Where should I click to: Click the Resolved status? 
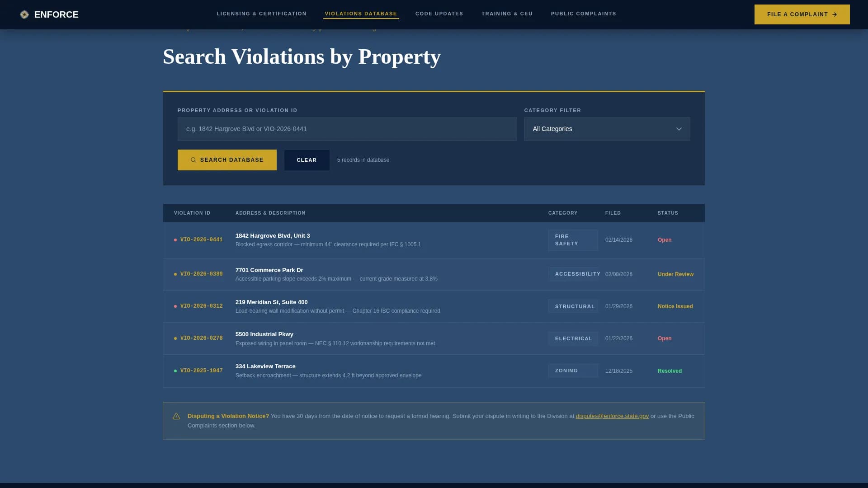(670, 371)
